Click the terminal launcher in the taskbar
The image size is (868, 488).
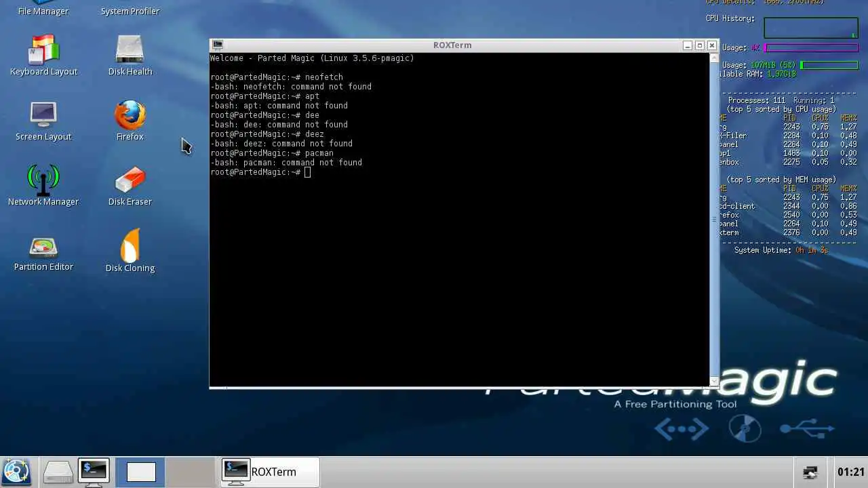pyautogui.click(x=94, y=472)
